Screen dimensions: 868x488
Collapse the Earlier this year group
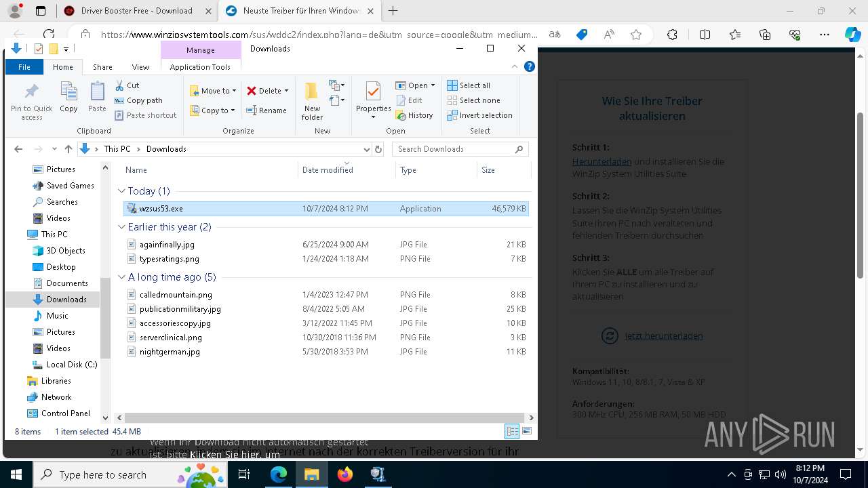(x=122, y=227)
